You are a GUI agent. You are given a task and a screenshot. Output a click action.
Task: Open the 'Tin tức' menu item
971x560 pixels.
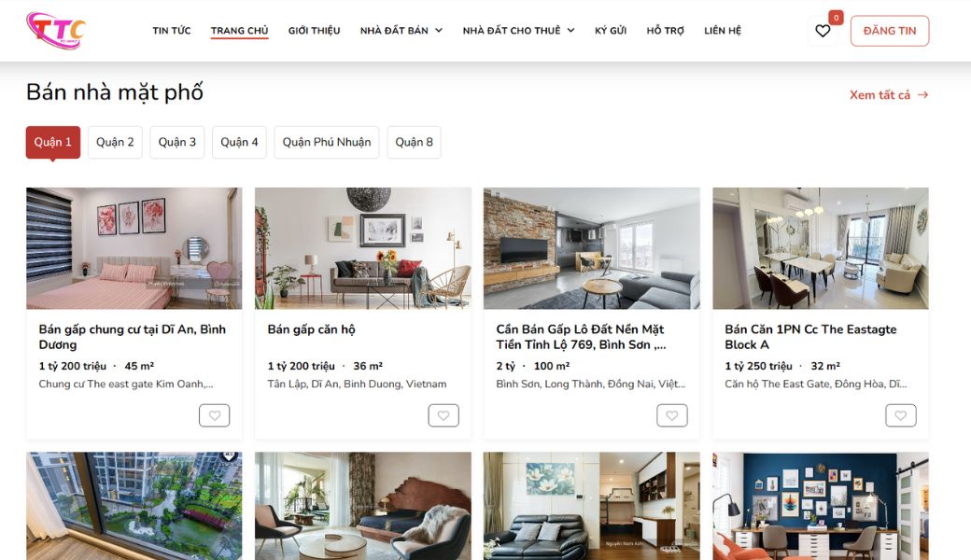pyautogui.click(x=172, y=30)
